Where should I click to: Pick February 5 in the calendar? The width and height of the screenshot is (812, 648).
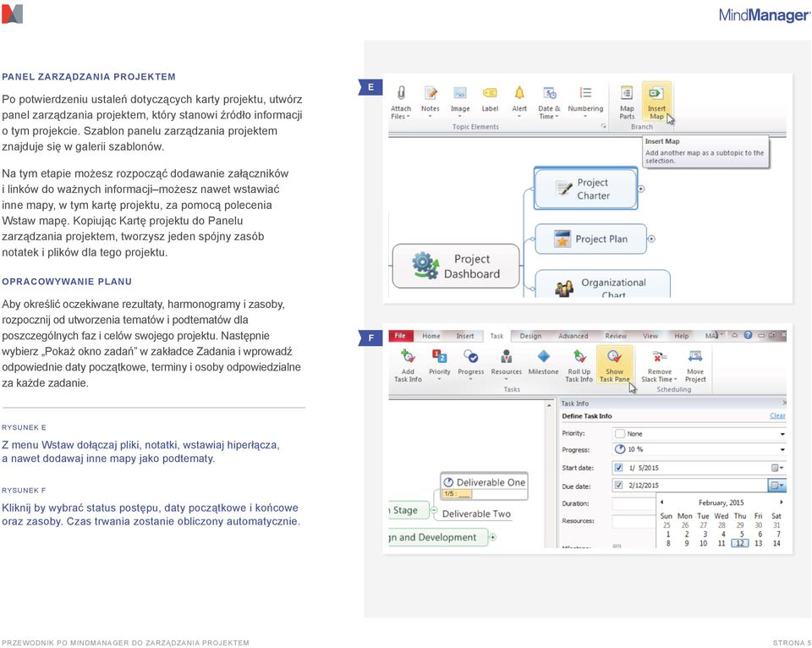(x=742, y=534)
